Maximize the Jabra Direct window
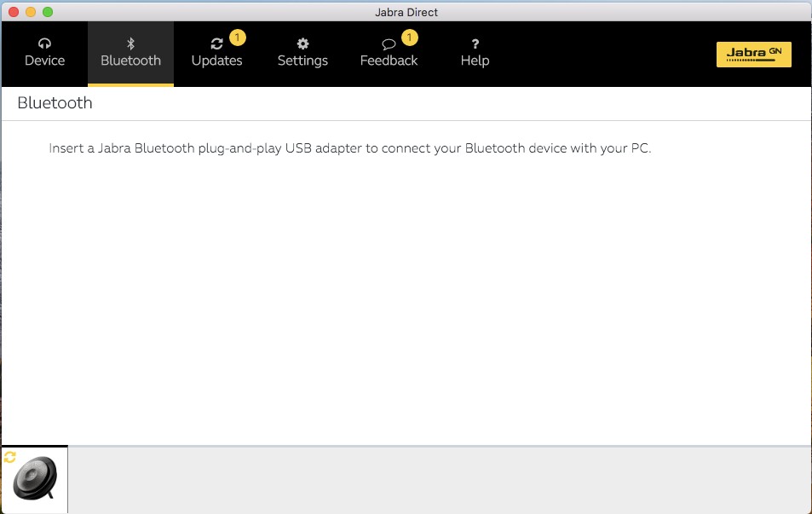812x514 pixels. [x=48, y=12]
